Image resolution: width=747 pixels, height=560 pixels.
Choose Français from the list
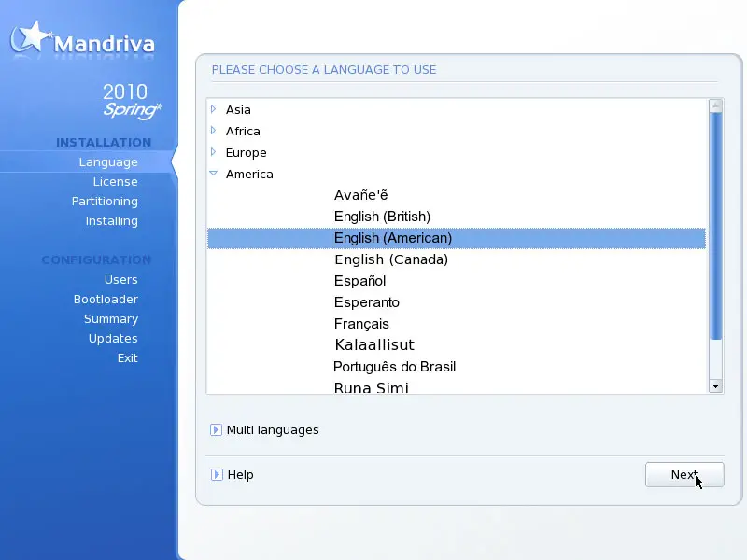pos(361,324)
